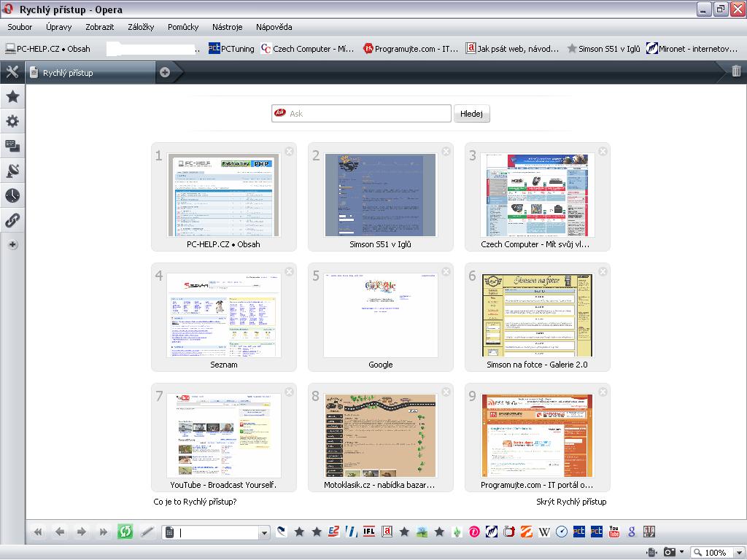Open the Nástroje menu
Image resolution: width=747 pixels, height=560 pixels.
[227, 27]
